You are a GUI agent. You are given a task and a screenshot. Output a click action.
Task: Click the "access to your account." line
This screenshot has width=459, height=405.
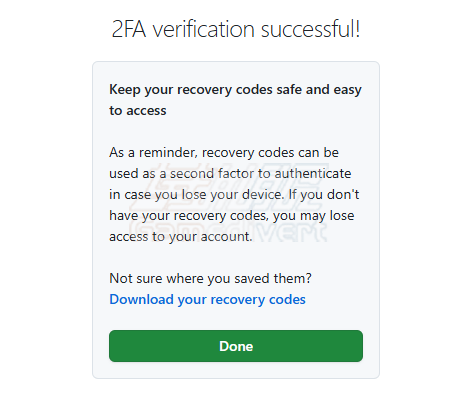(x=181, y=237)
